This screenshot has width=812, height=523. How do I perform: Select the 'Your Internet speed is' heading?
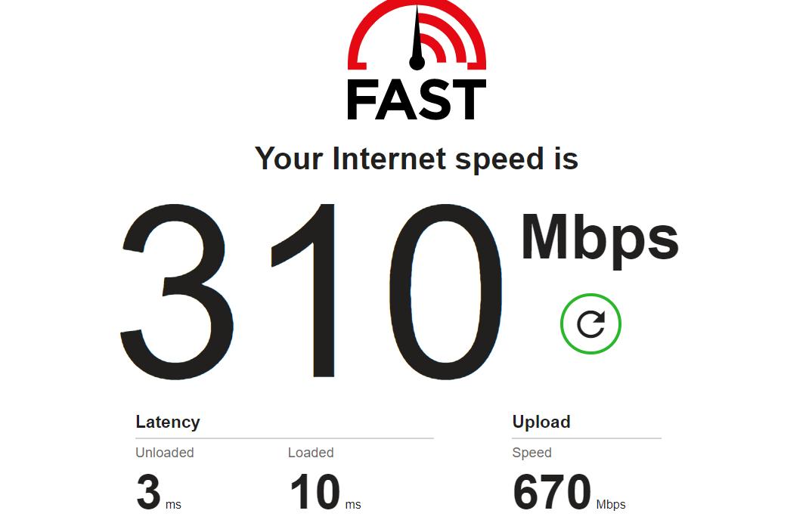[417, 159]
